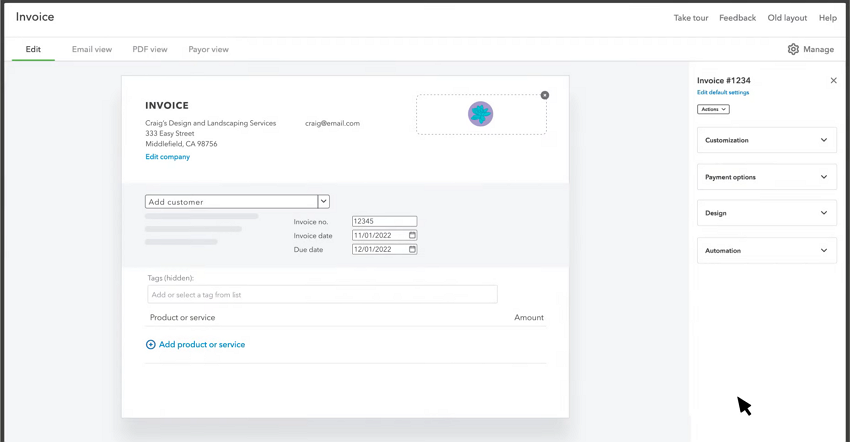Screen dimensions: 850x442
Task: Click the Manage gear icon
Action: coord(793,49)
